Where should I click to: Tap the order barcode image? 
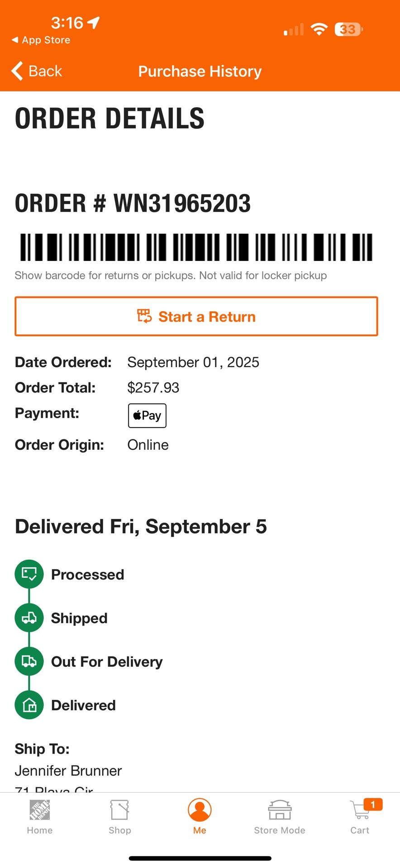pyautogui.click(x=196, y=247)
